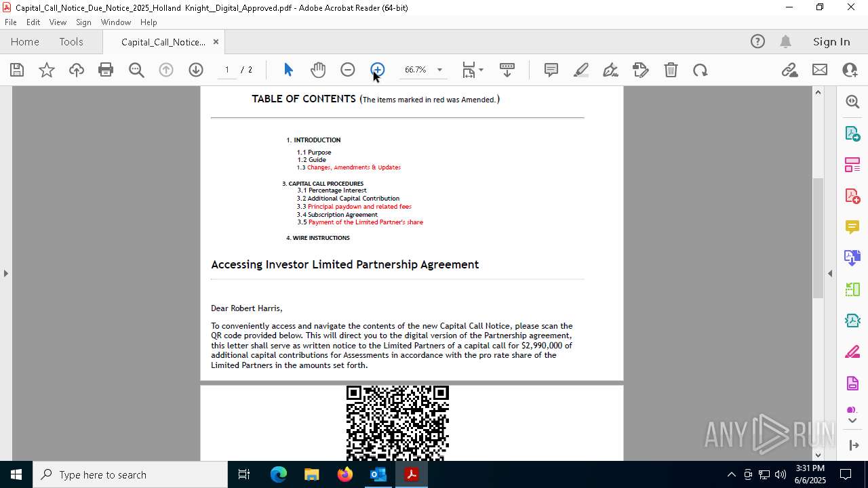Open the Windows Start menu
This screenshot has height=488, width=868.
pyautogui.click(x=16, y=474)
